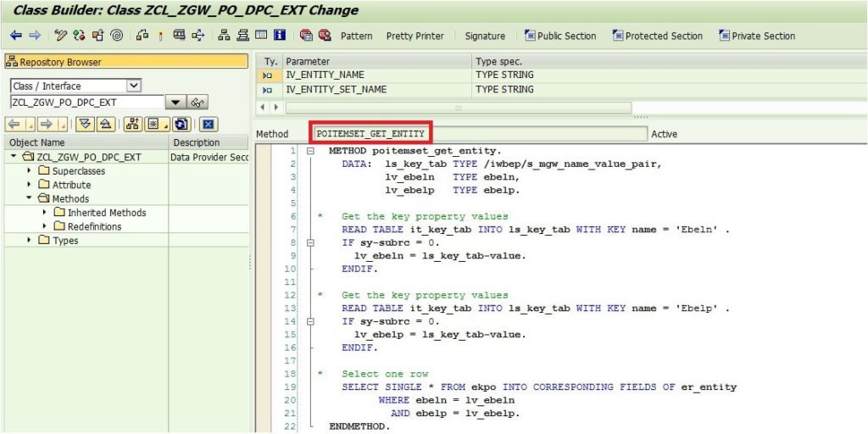
Task: Open the Public Section
Action: (560, 36)
